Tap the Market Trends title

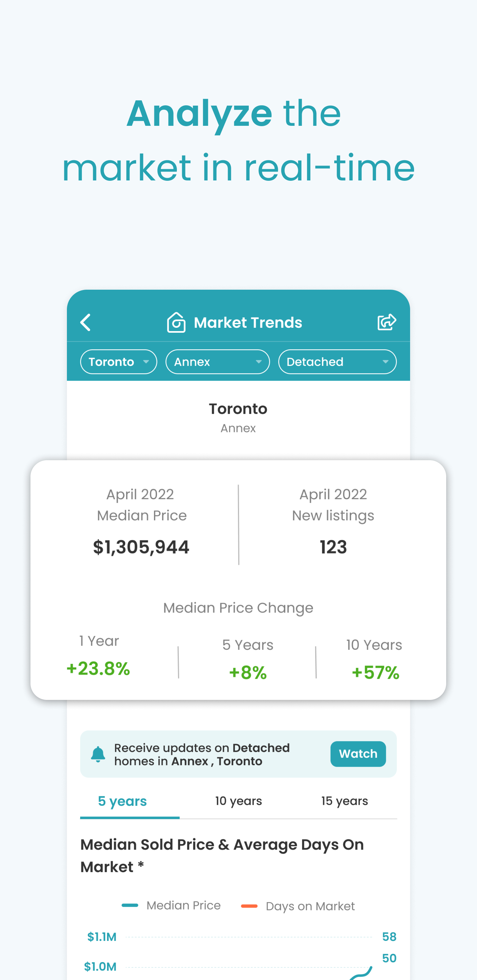coord(248,322)
